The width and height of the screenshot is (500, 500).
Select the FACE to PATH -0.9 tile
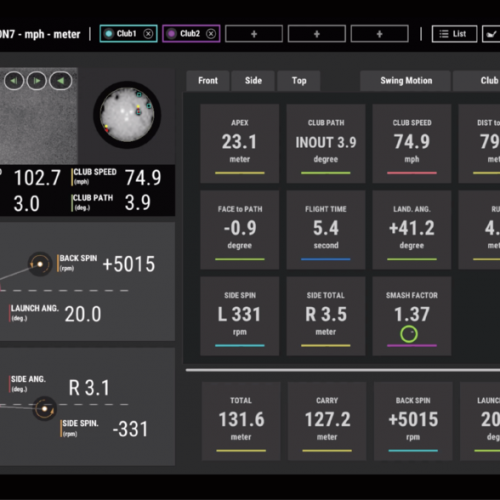(x=240, y=230)
